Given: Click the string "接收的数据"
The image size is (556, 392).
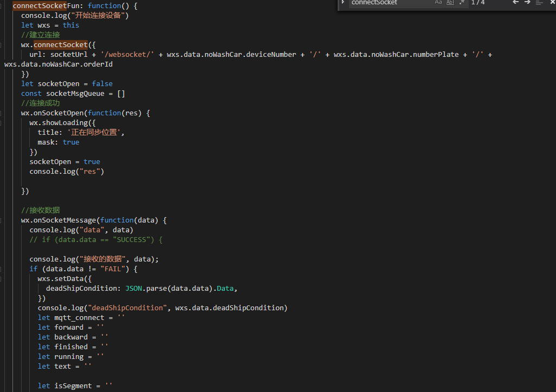Looking at the screenshot, I should [102, 259].
